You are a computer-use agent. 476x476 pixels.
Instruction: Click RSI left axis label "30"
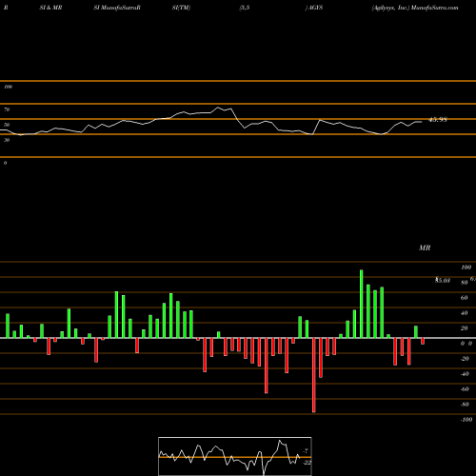click(x=7, y=140)
